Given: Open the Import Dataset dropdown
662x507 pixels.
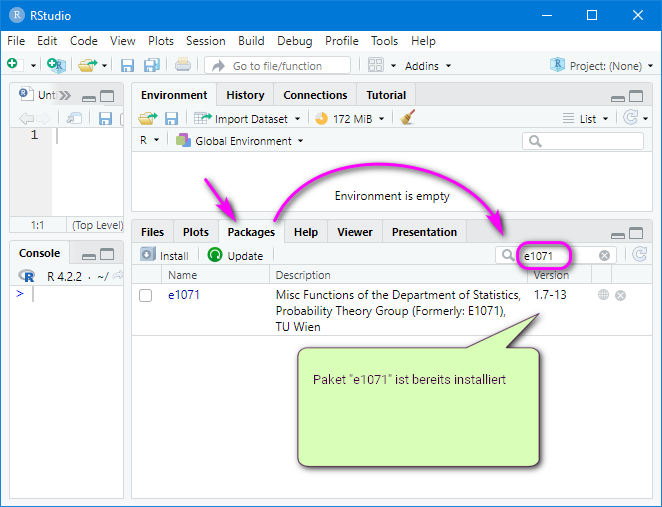Looking at the screenshot, I should point(247,119).
